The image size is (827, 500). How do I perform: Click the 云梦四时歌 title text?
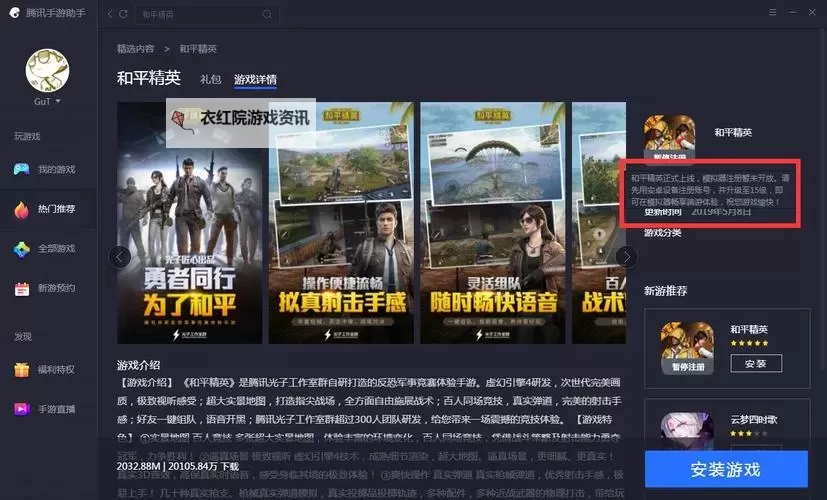tap(754, 420)
